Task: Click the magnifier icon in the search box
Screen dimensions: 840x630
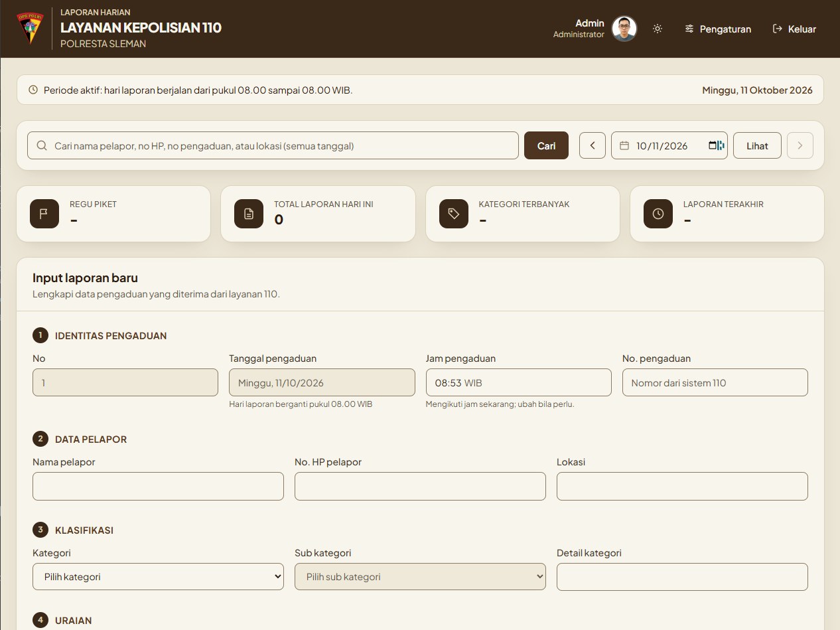Action: coord(42,145)
